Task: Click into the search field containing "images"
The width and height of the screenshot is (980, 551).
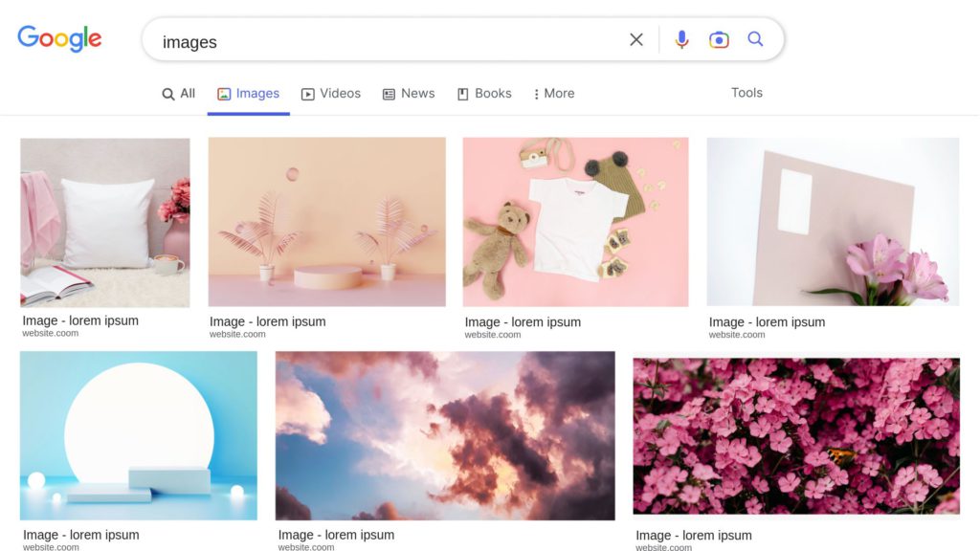Action: [383, 41]
